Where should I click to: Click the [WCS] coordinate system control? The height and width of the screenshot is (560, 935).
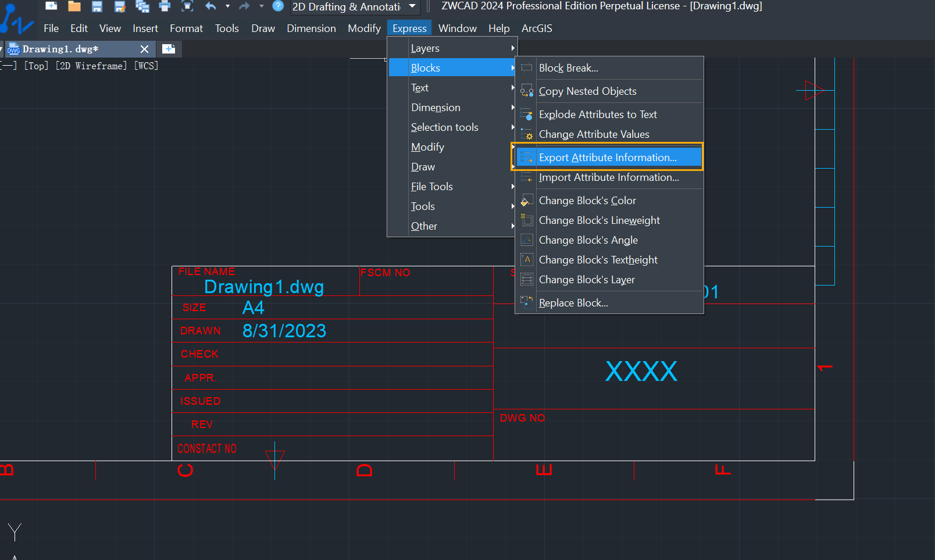(x=146, y=66)
